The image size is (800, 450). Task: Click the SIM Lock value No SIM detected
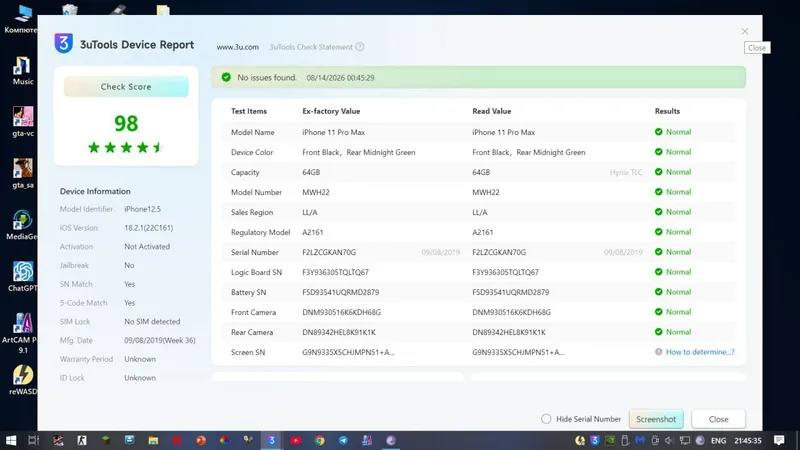(152, 321)
